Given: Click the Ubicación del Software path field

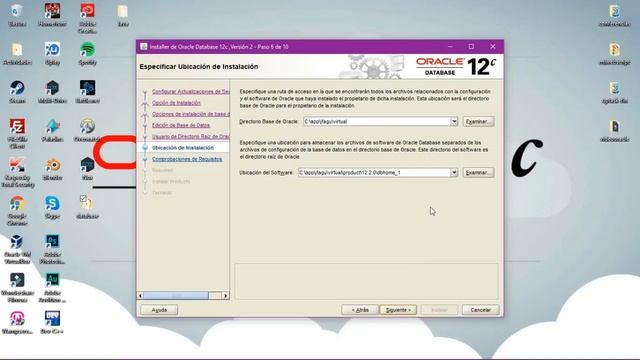Looking at the screenshot, I should pyautogui.click(x=374, y=173).
